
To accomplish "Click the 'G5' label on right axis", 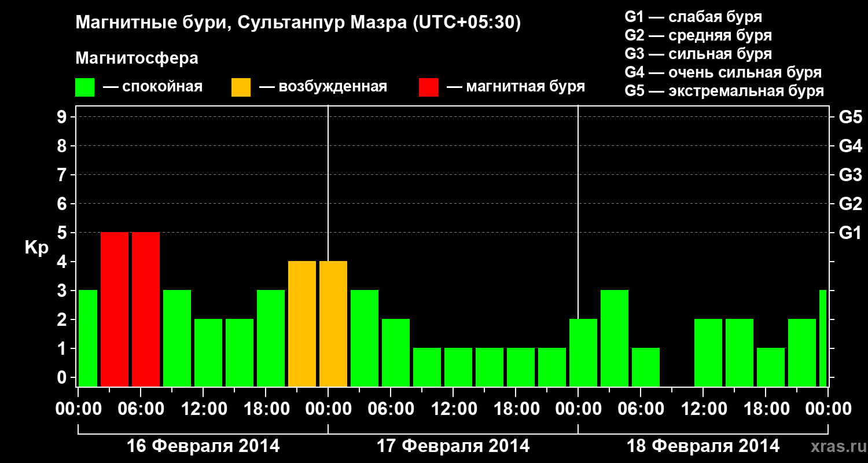I will (x=851, y=117).
